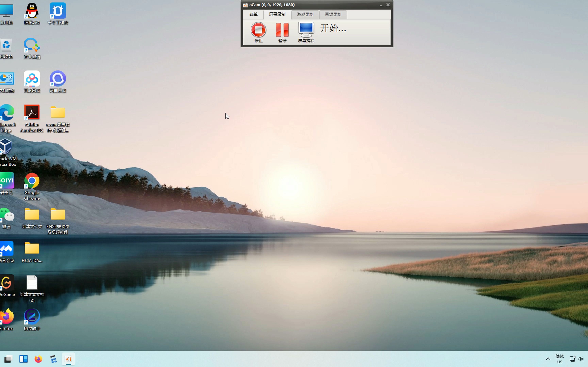
Task: Click the 菜单 menu in oCam
Action: tap(253, 14)
